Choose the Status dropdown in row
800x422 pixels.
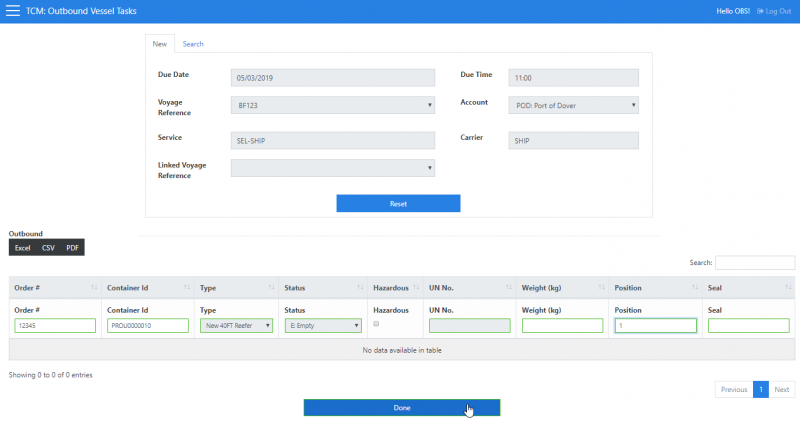click(x=323, y=325)
